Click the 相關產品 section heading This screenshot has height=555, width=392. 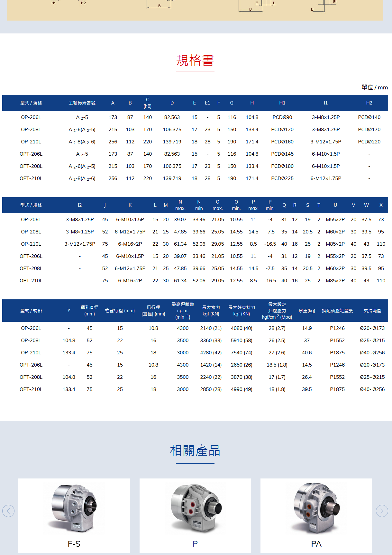pyautogui.click(x=195, y=450)
